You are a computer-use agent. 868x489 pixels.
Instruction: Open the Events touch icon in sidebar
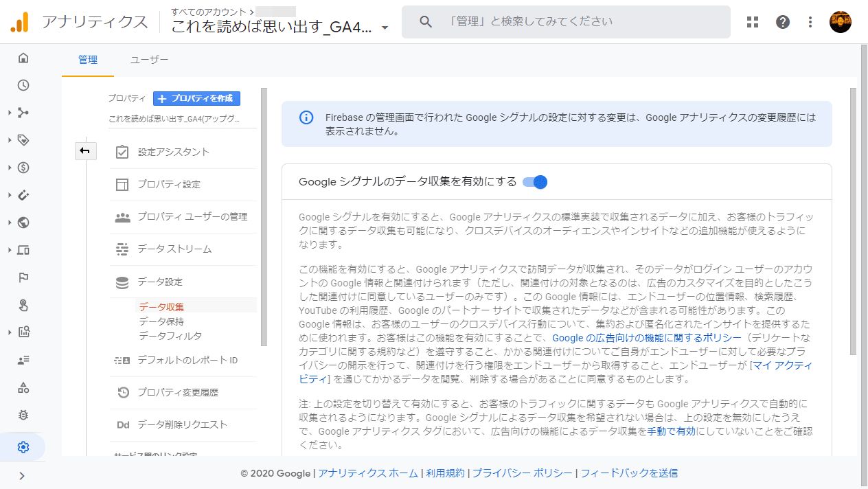click(23, 305)
